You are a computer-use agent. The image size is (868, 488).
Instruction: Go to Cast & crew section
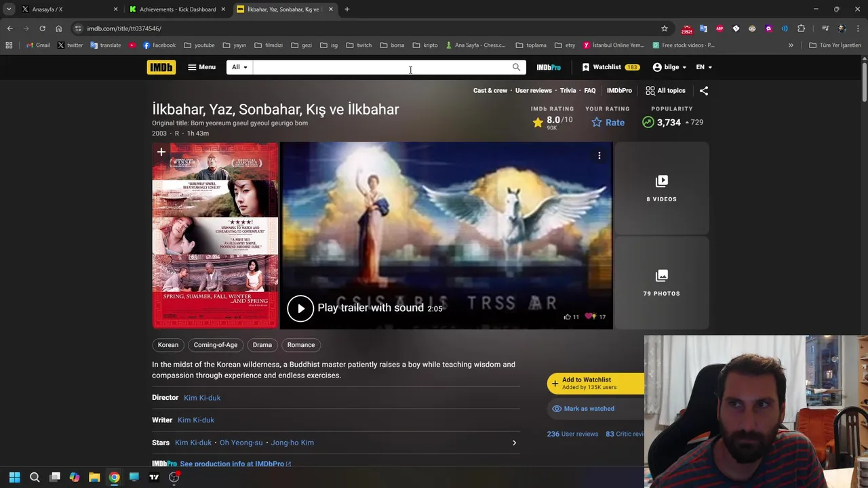pos(490,90)
